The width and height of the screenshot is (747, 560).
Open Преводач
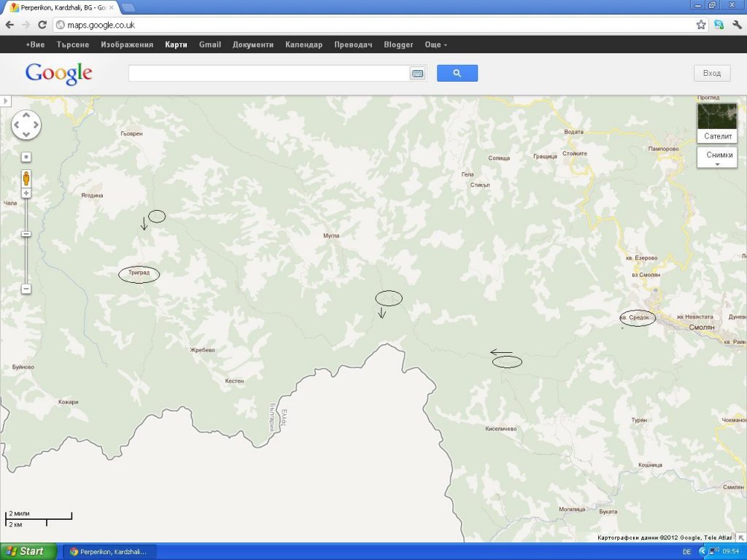coord(353,44)
